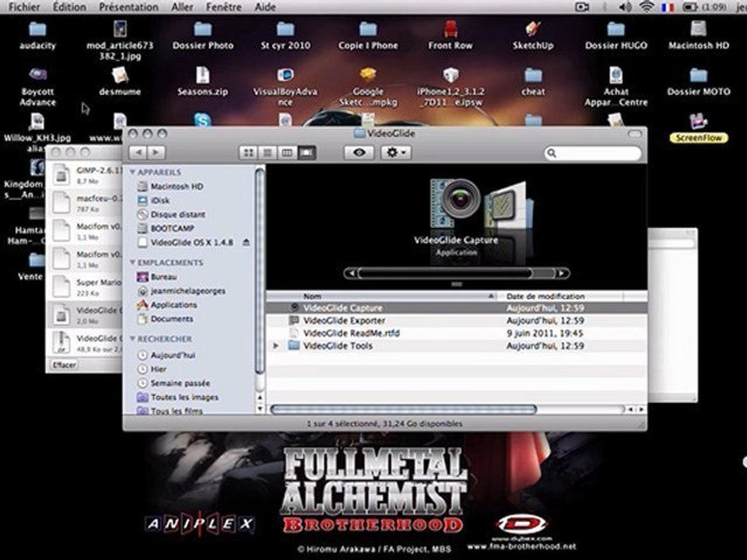Image resolution: width=747 pixels, height=560 pixels.
Task: Select mod_article673382_1.jpg image file
Action: [120, 30]
